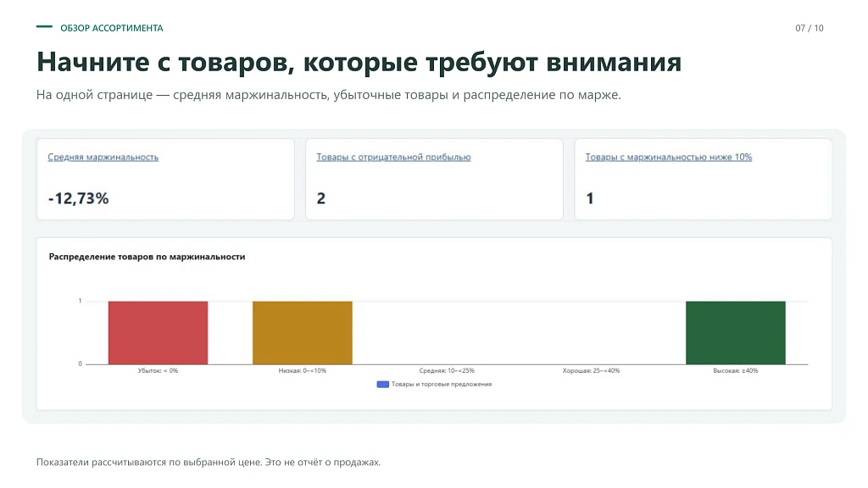Select the value '-12,73%'
This screenshot has width=868, height=488.
[x=78, y=198]
